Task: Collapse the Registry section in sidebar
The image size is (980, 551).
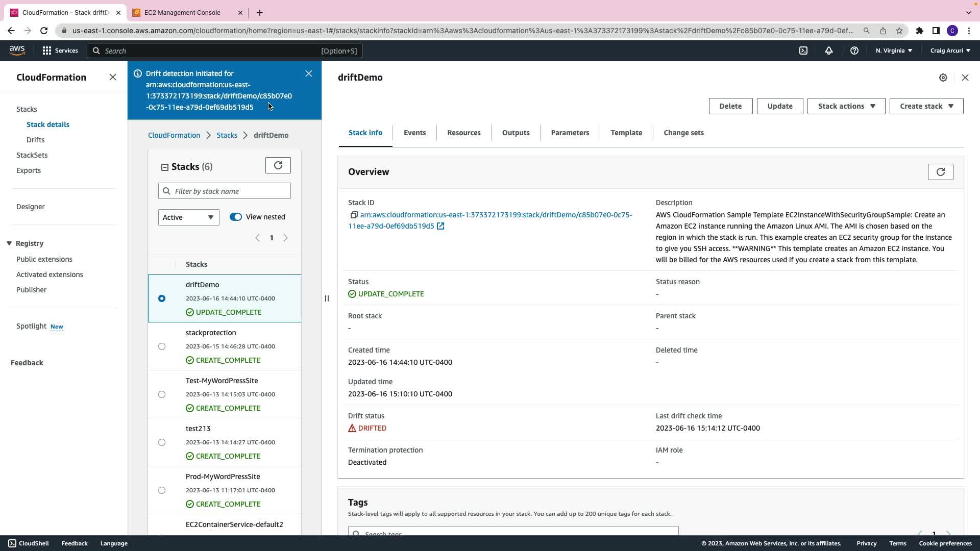Action: click(x=9, y=243)
